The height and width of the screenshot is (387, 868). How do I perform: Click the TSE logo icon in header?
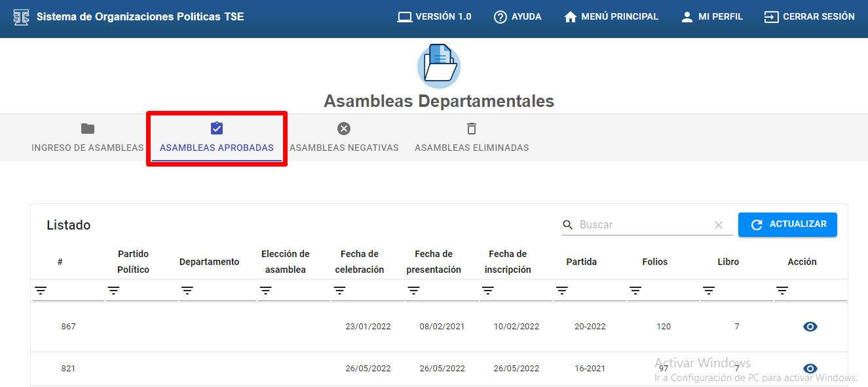tap(22, 17)
